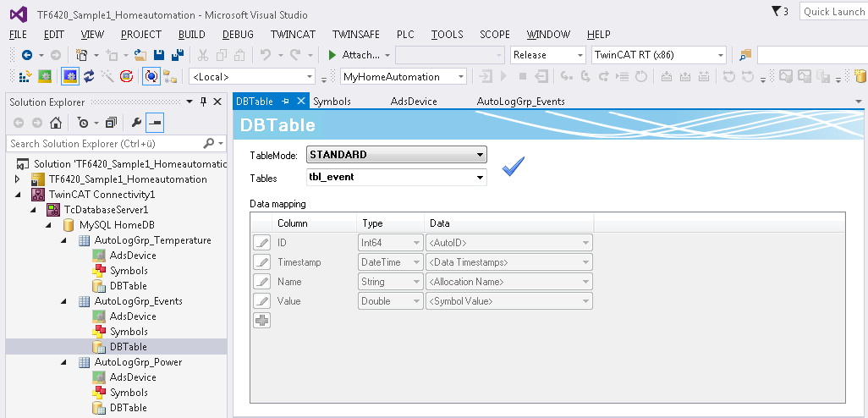The image size is (868, 418).
Task: Click the Home icon in Solution Explorer
Action: pyautogui.click(x=55, y=123)
